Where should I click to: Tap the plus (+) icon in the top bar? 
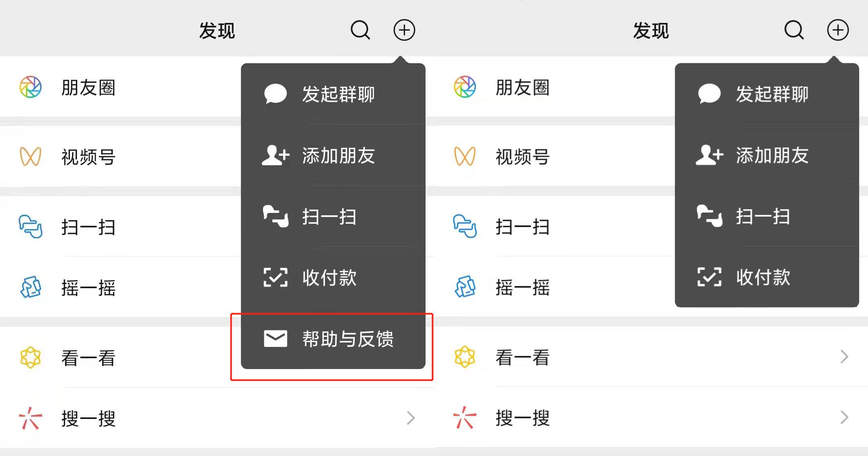pyautogui.click(x=405, y=29)
